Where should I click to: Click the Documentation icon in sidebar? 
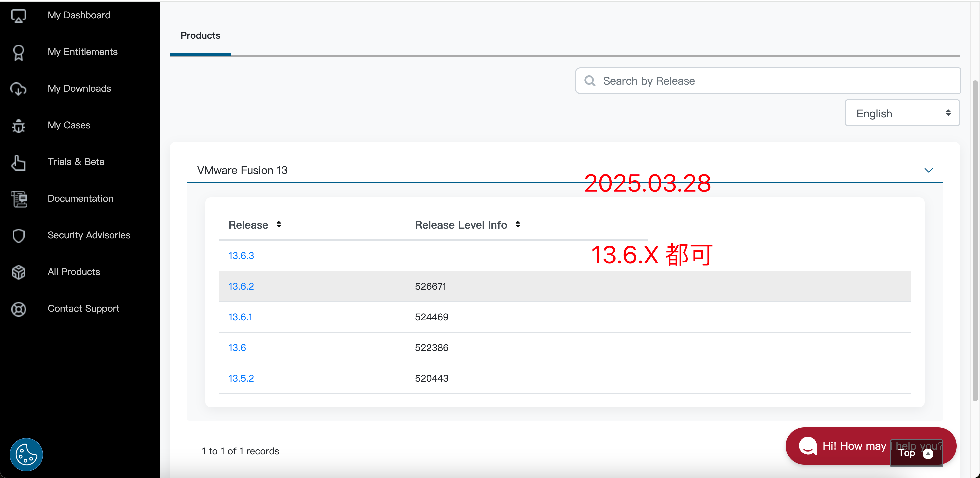(x=18, y=199)
